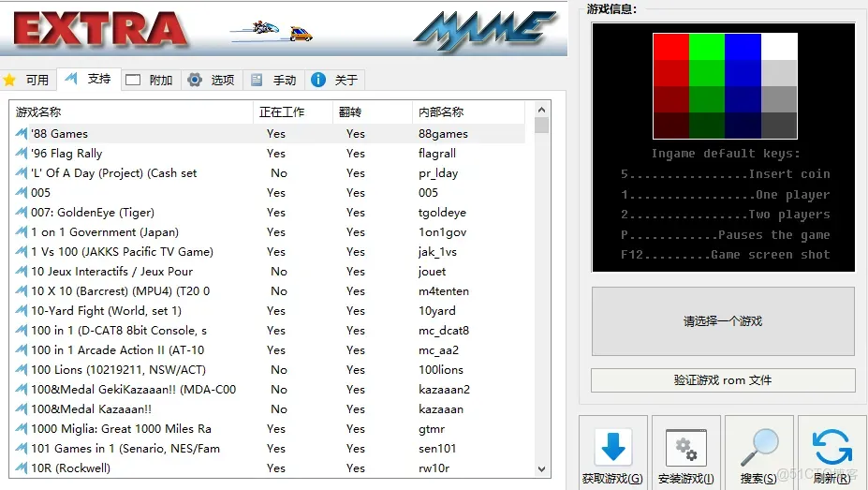Screen dimensions: 868x490
Task: Select 10R (Rockwell) row
Action: [268, 468]
